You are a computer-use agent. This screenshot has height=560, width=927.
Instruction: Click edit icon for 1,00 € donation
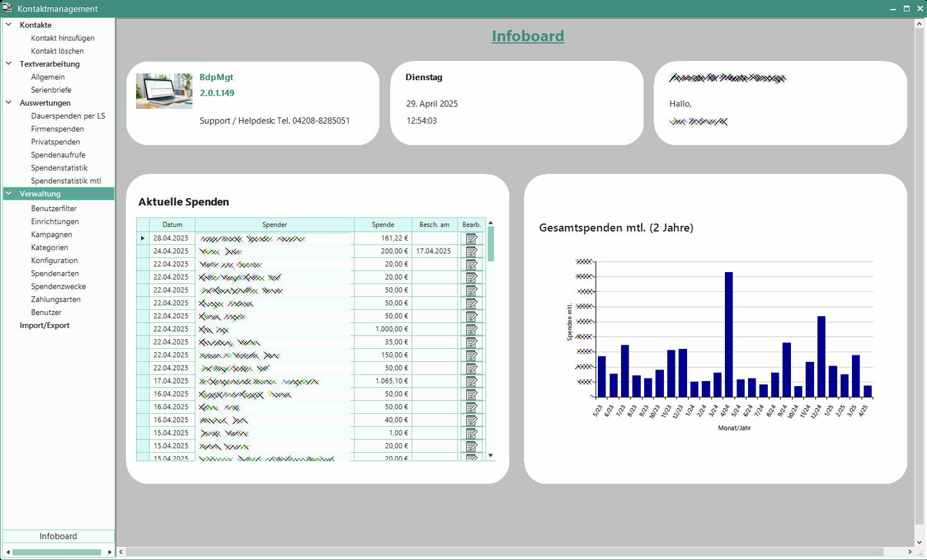(472, 433)
